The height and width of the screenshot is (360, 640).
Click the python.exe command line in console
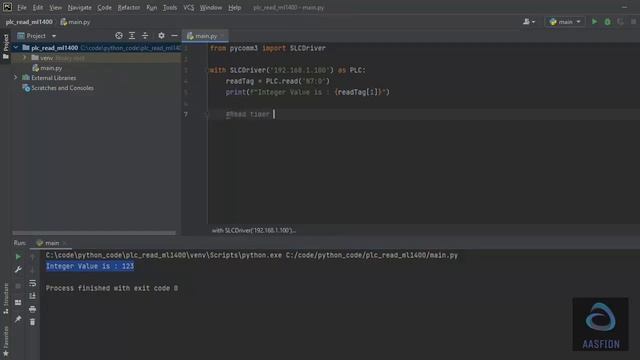tap(251, 256)
